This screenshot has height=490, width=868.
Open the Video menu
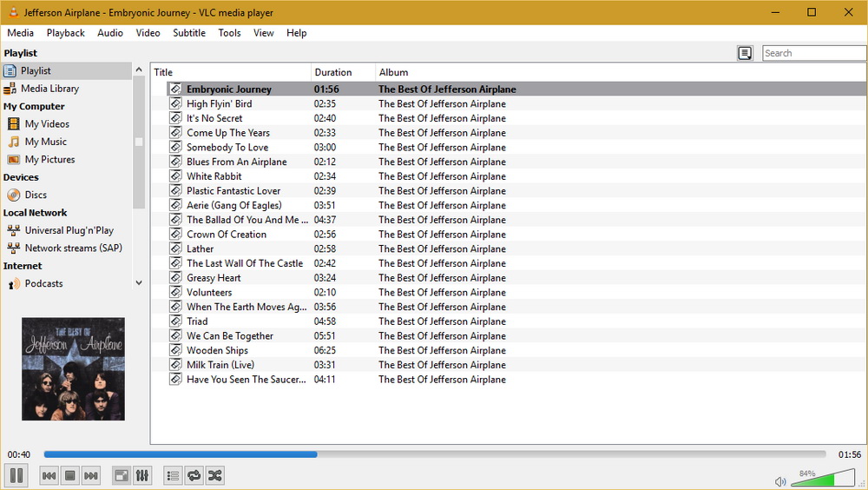click(x=148, y=33)
